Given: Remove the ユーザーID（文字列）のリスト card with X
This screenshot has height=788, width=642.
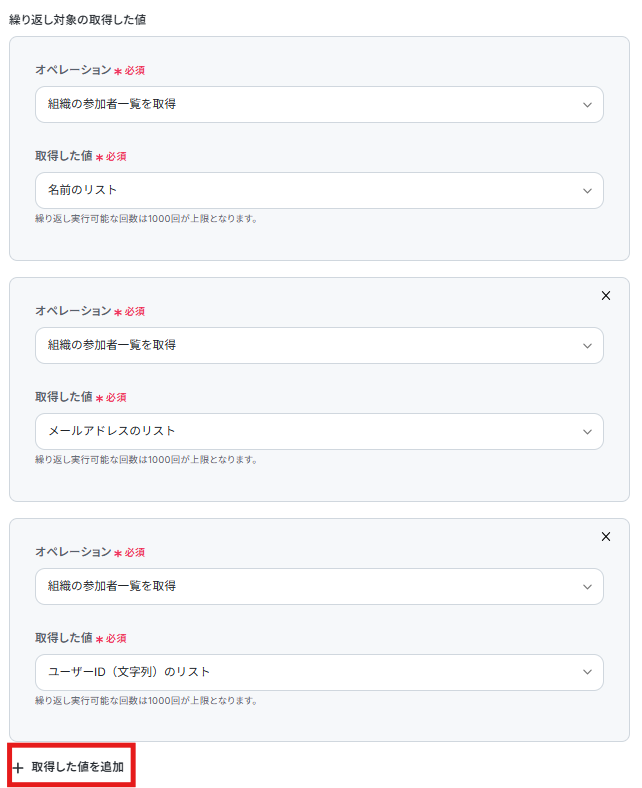Looking at the screenshot, I should [x=605, y=537].
